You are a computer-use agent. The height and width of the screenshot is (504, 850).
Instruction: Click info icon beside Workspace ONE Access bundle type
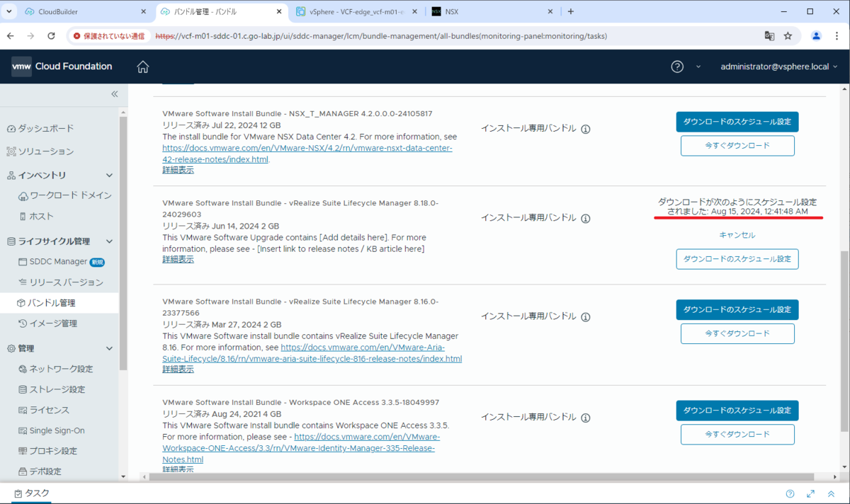point(586,418)
